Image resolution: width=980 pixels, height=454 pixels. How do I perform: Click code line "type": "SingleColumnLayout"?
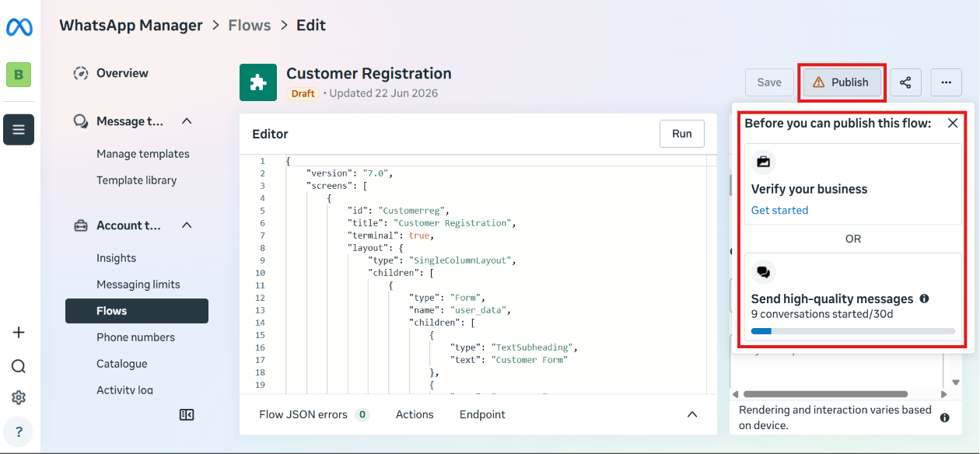pos(441,260)
